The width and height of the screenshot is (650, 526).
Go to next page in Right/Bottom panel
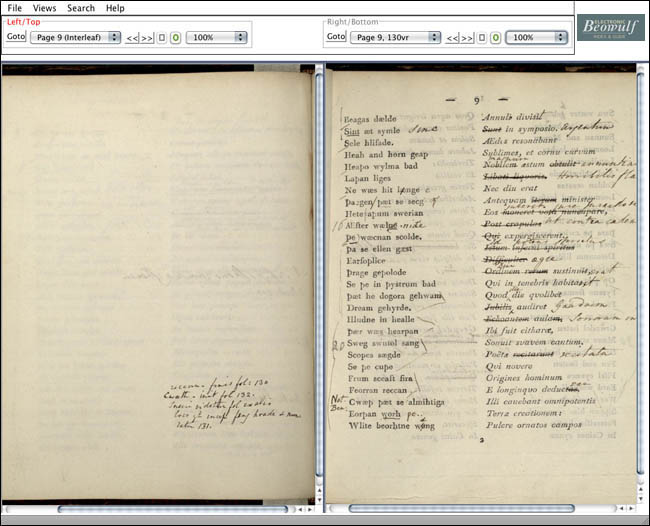(x=467, y=38)
